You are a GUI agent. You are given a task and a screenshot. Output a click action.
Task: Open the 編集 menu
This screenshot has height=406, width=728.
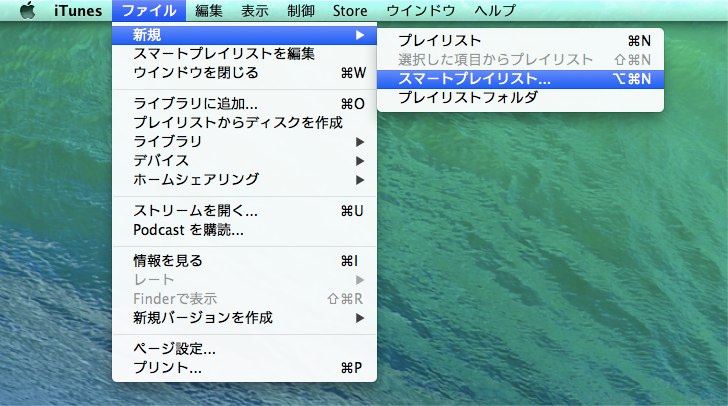[208, 10]
